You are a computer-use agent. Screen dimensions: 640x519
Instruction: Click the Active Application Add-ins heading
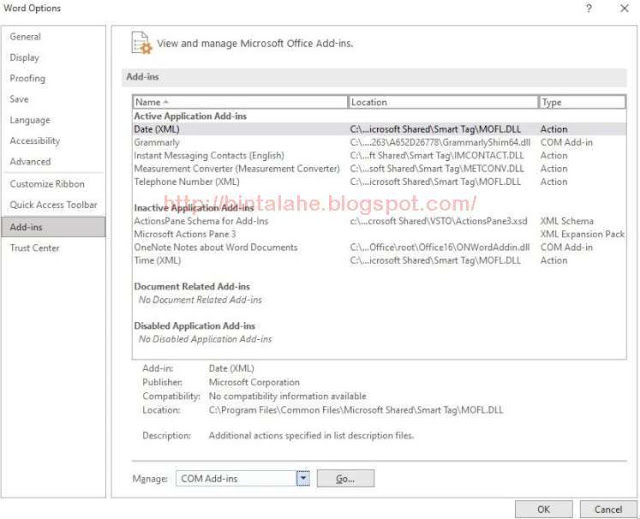coord(190,116)
